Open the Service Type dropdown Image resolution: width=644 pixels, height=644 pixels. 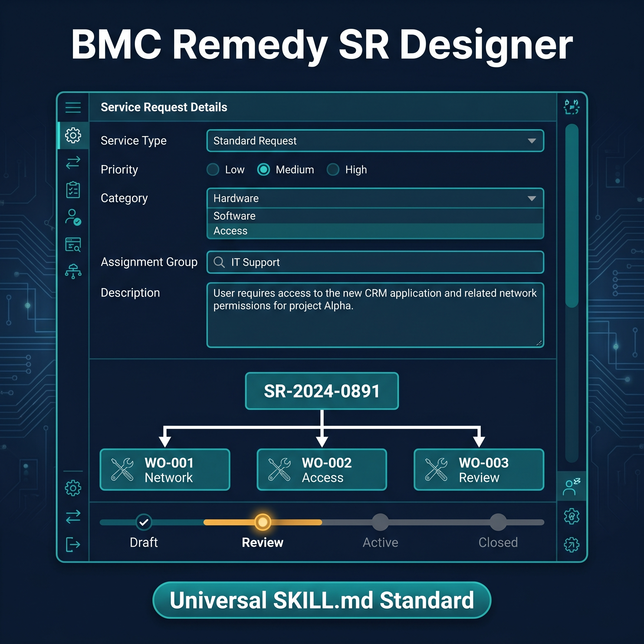[x=375, y=141]
